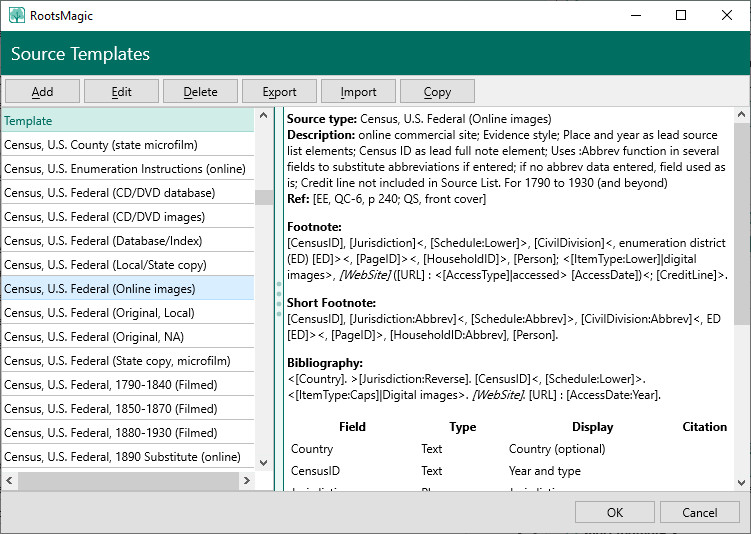
Task: Export the selected source template
Action: coord(279,92)
